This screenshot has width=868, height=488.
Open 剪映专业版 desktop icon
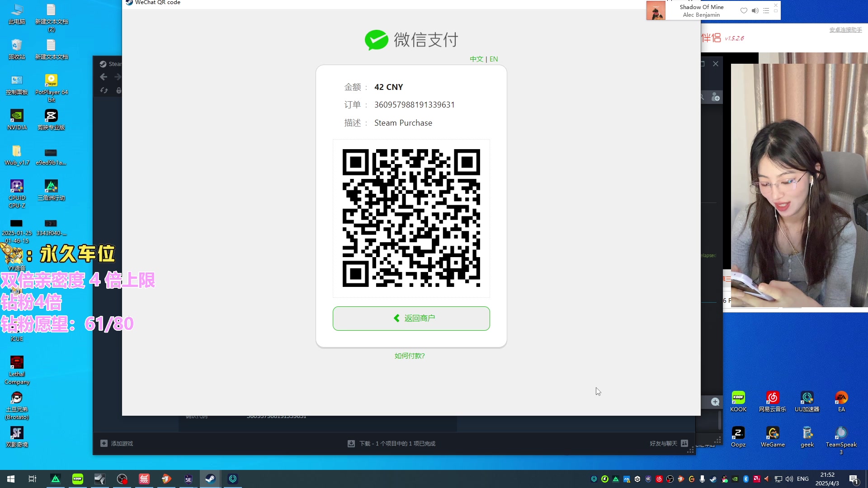pyautogui.click(x=51, y=120)
